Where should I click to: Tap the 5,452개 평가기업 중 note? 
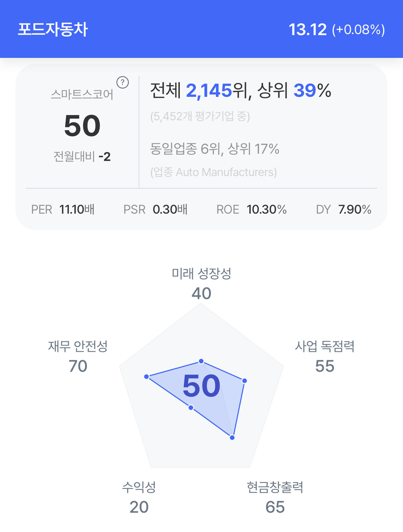click(200, 117)
